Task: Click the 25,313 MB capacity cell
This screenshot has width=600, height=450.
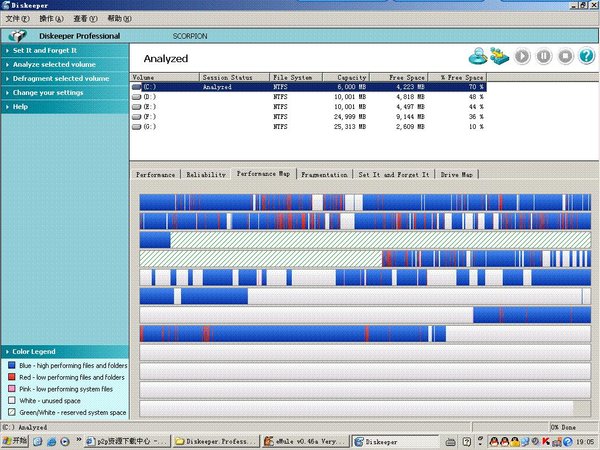Action: [x=350, y=127]
